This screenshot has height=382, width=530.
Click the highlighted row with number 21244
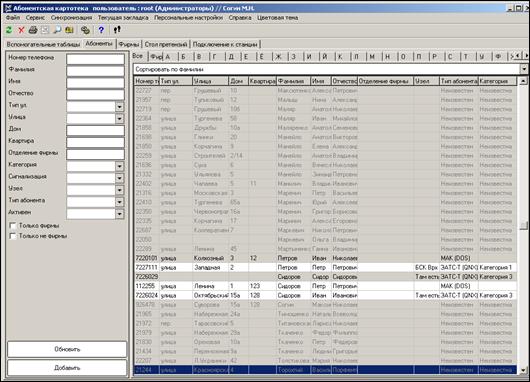pos(326,370)
